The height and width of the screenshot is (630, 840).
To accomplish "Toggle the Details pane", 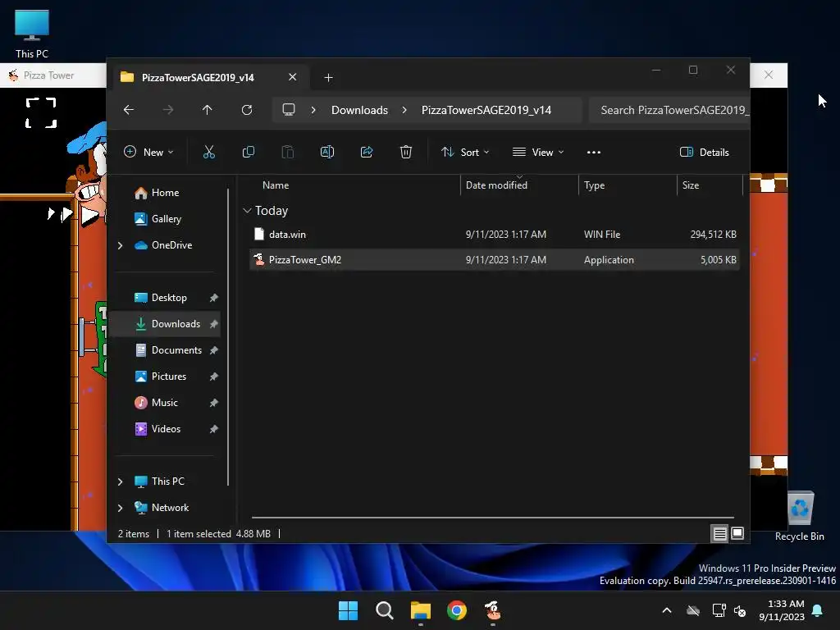I will [704, 152].
